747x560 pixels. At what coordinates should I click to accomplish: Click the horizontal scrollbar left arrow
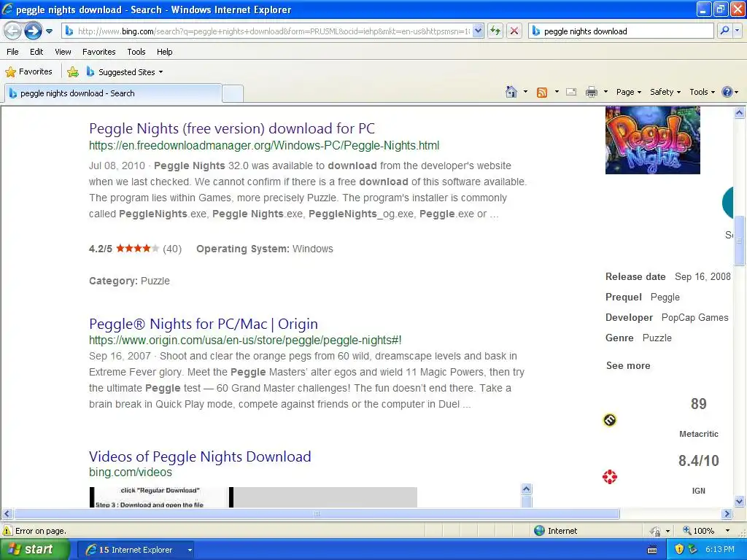(7, 514)
